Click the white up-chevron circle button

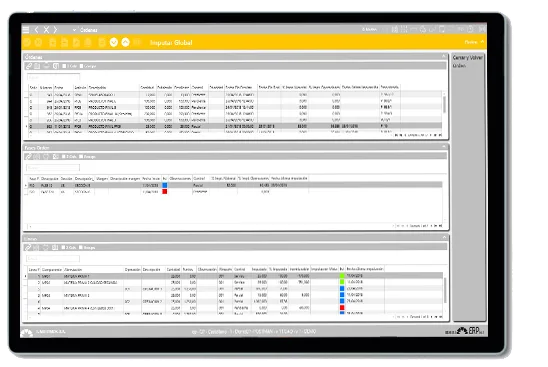125,42
